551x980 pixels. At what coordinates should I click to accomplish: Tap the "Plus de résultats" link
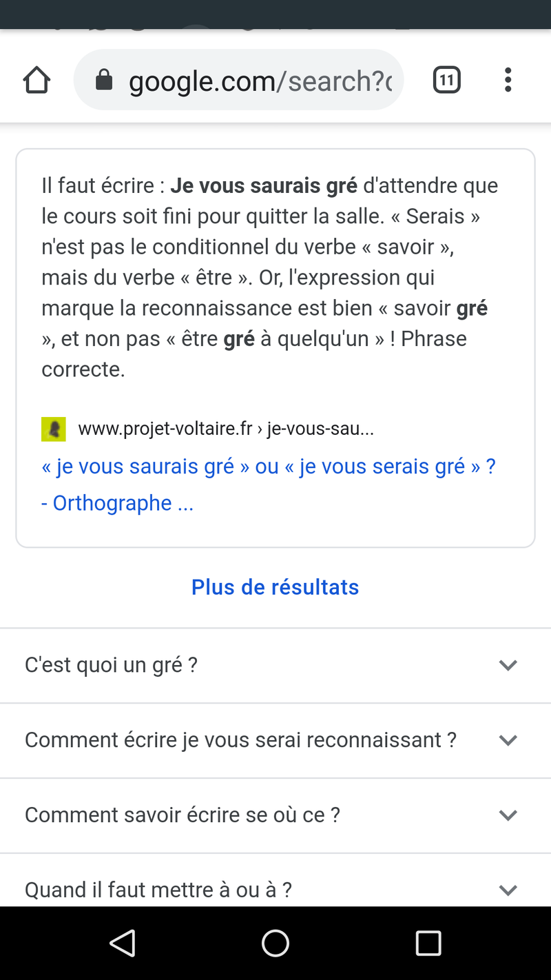click(x=275, y=587)
